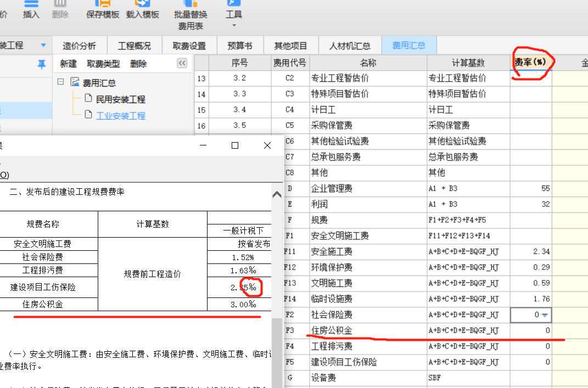Image resolution: width=588 pixels, height=388 pixels.
Task: Open 批量替换费用表 tool
Action: (191, 16)
